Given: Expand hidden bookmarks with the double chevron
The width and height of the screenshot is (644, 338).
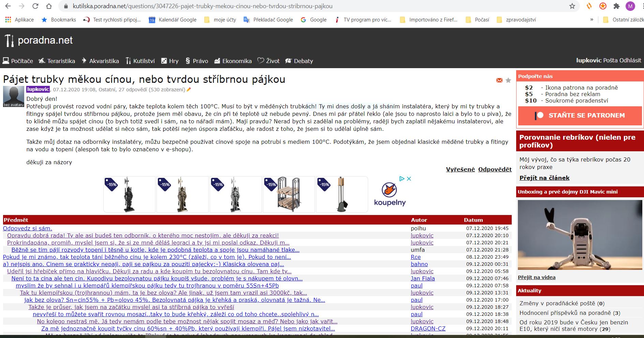Looking at the screenshot, I should [x=592, y=20].
